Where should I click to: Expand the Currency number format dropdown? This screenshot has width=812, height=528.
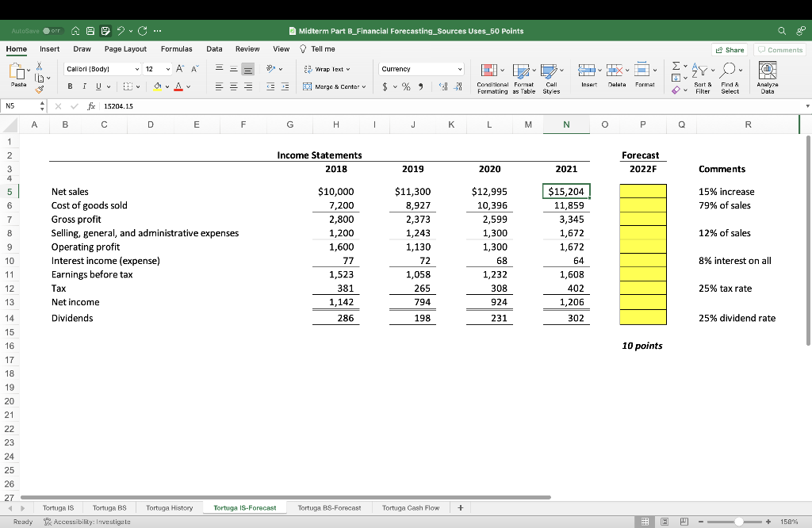coord(461,69)
